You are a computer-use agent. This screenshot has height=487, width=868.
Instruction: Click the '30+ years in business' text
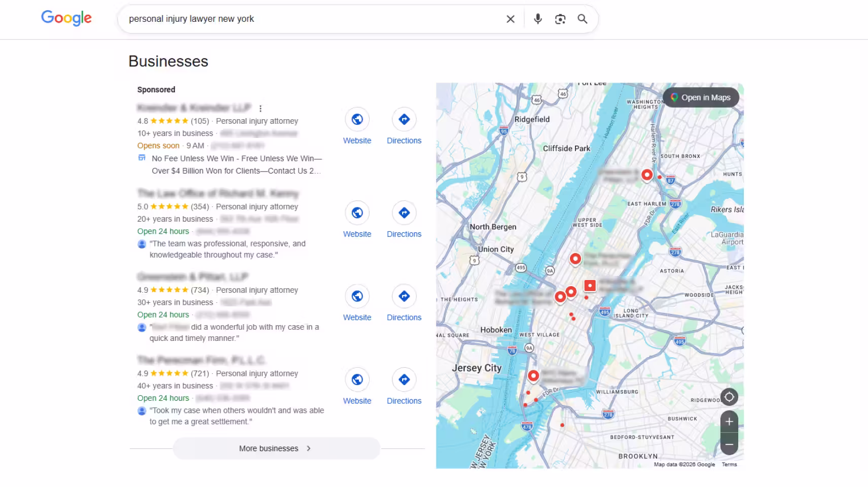[x=175, y=302]
